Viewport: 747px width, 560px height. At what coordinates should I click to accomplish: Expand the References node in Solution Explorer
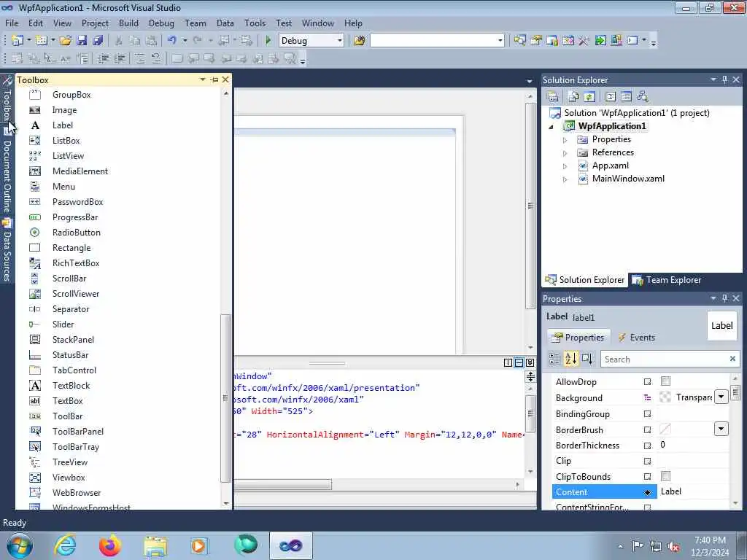click(565, 153)
